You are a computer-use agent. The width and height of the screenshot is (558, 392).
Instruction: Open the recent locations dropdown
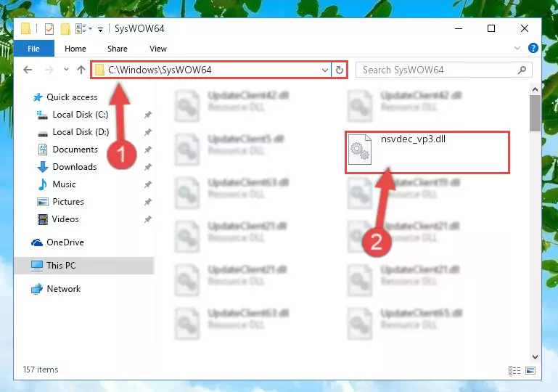coord(66,70)
